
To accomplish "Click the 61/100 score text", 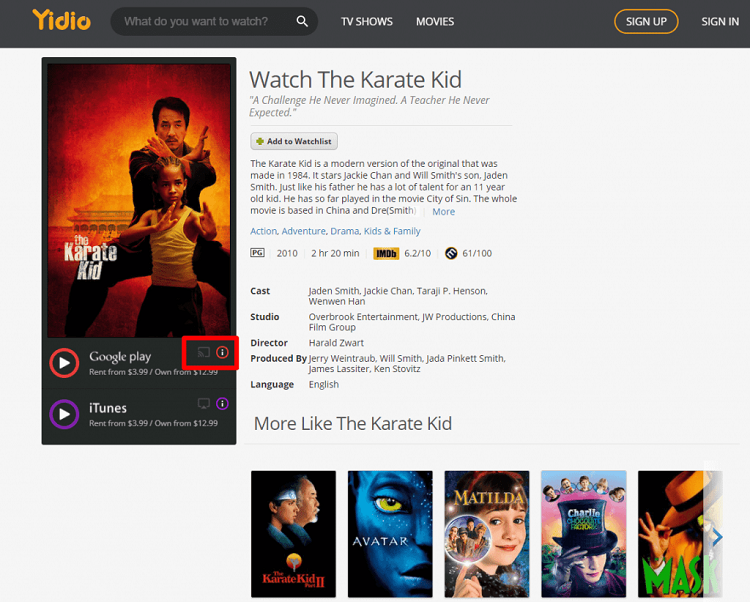I will 477,253.
